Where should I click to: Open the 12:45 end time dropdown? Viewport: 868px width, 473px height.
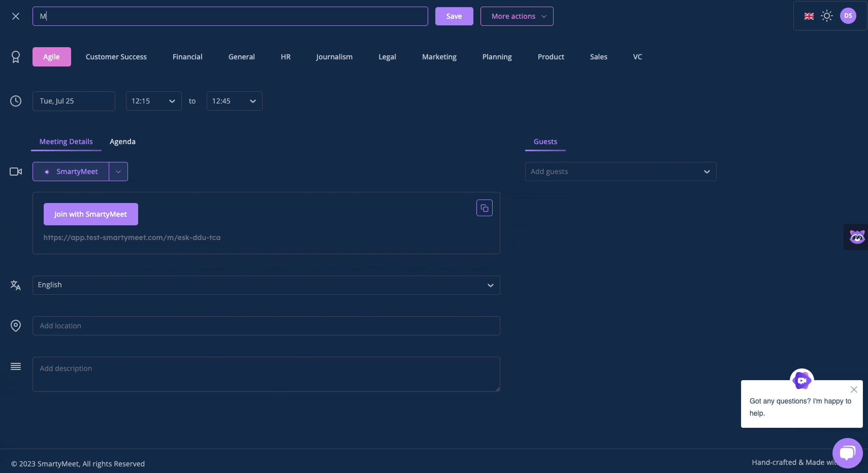(235, 101)
